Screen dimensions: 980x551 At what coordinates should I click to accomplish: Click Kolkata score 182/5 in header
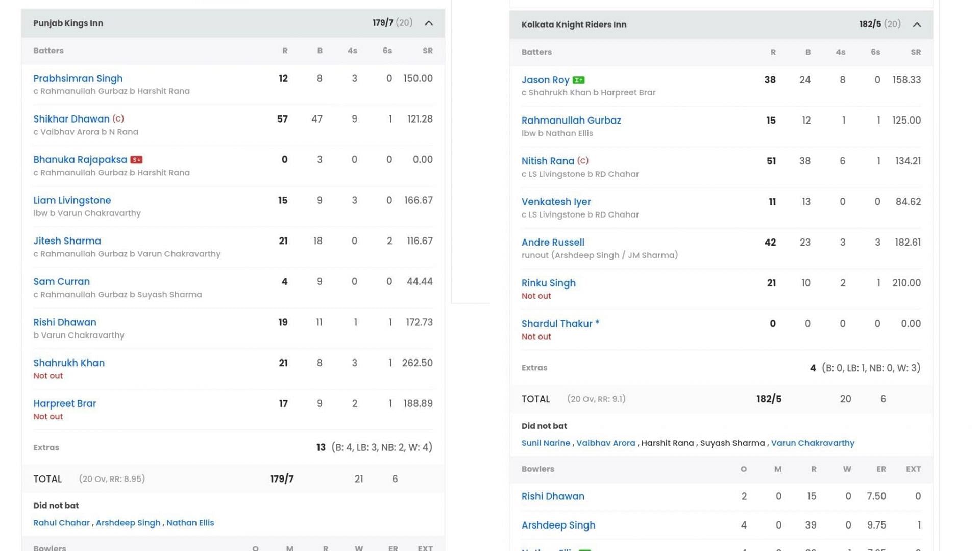tap(870, 24)
